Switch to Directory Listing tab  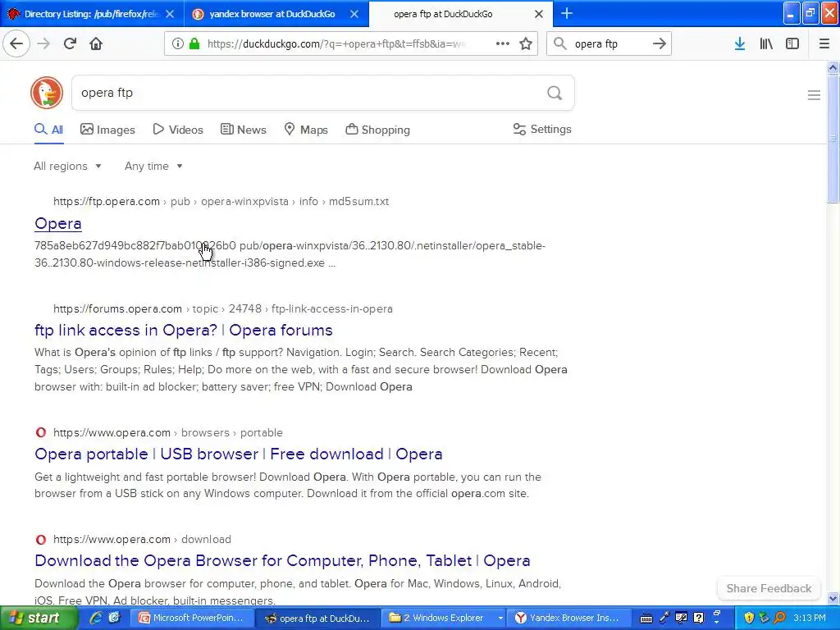point(92,14)
